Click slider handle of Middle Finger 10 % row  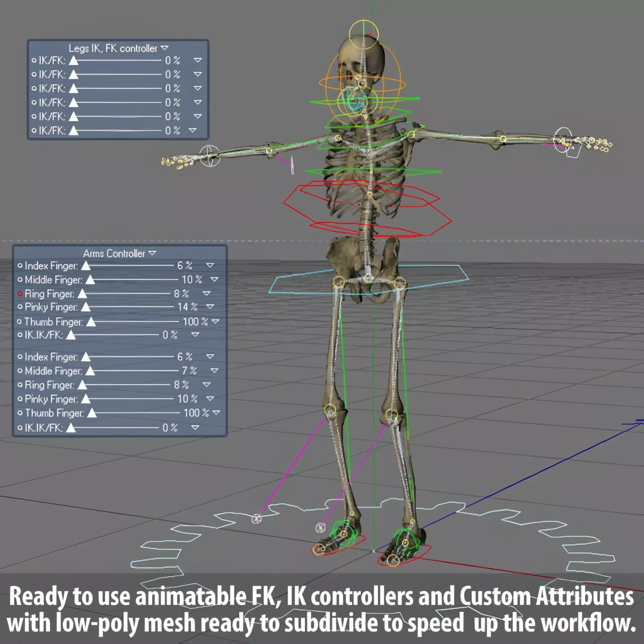[90, 279]
